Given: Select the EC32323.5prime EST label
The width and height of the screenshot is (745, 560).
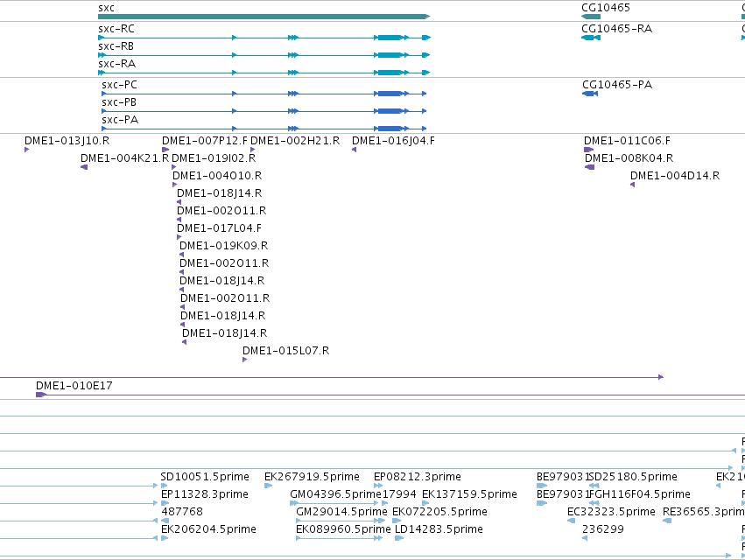Looking at the screenshot, I should (x=611, y=512).
